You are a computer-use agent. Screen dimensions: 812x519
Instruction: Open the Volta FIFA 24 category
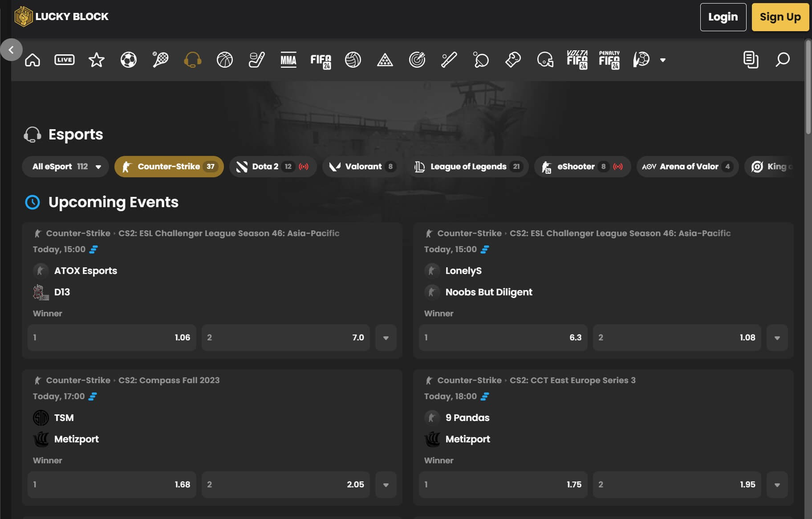click(577, 60)
